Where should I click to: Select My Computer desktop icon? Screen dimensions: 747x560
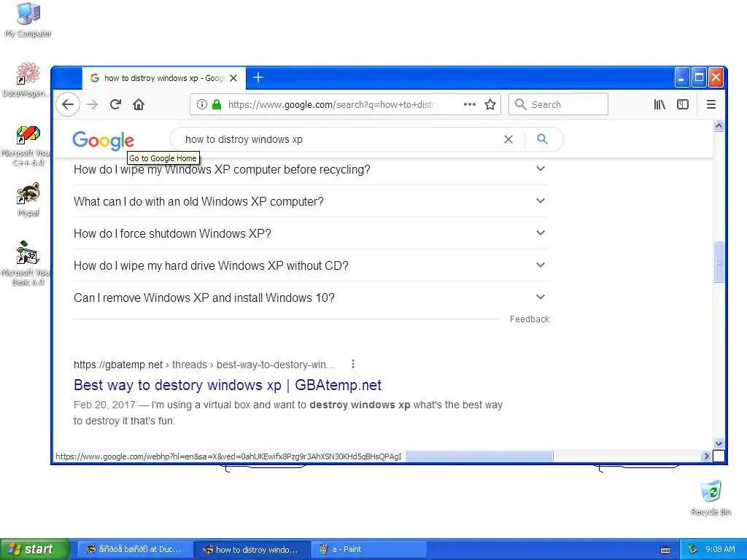click(28, 20)
